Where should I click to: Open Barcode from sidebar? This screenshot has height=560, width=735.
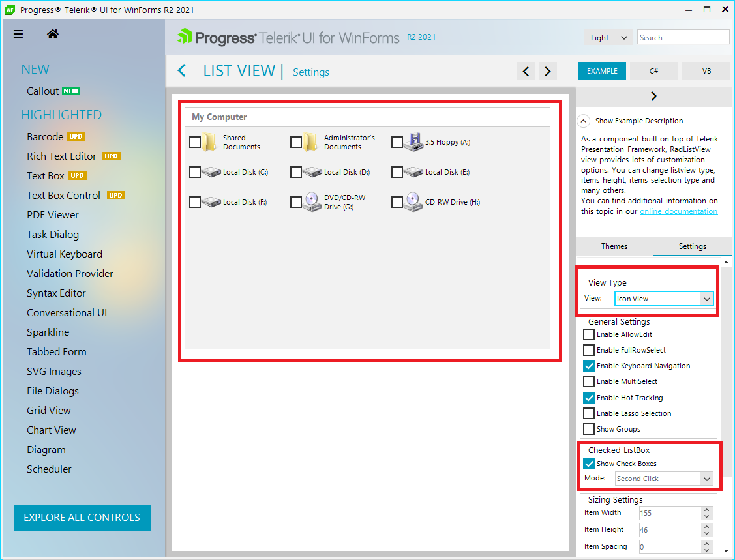[45, 136]
